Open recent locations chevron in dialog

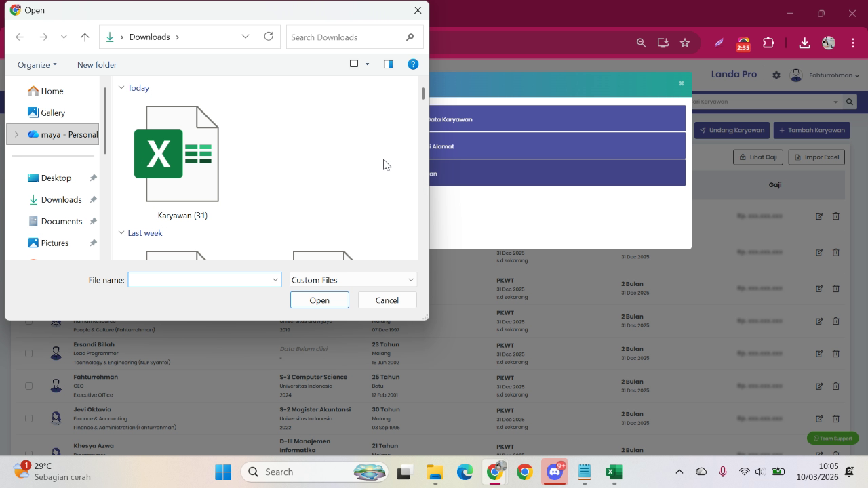click(64, 37)
